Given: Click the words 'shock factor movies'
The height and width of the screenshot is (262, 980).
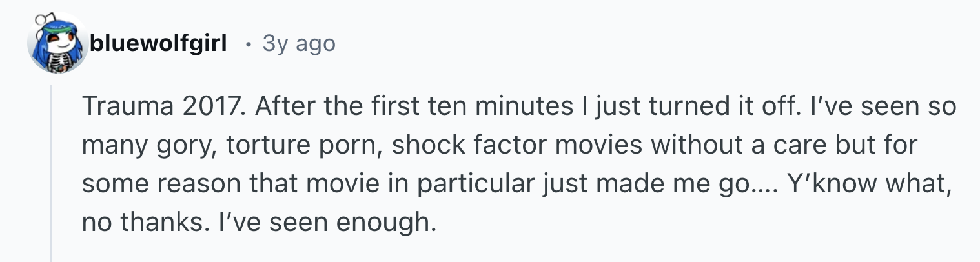Looking at the screenshot, I should coord(518,146).
